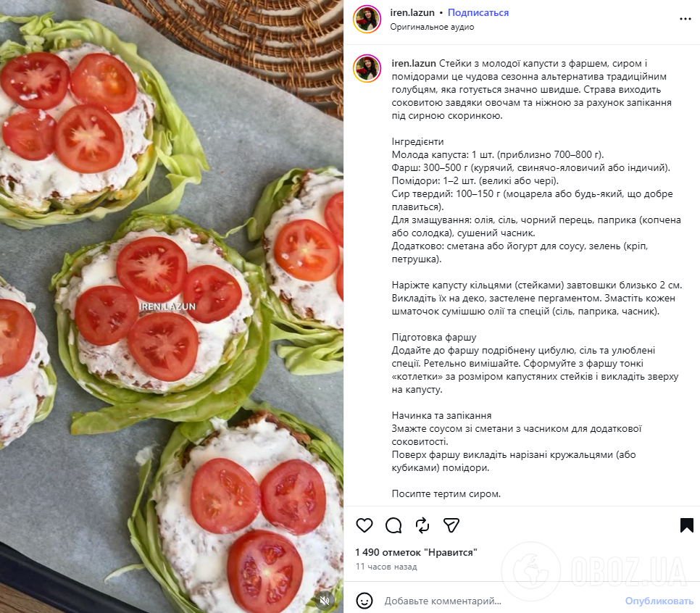700x613 pixels.
Task: Repost using the circular arrows icon
Action: (x=422, y=525)
